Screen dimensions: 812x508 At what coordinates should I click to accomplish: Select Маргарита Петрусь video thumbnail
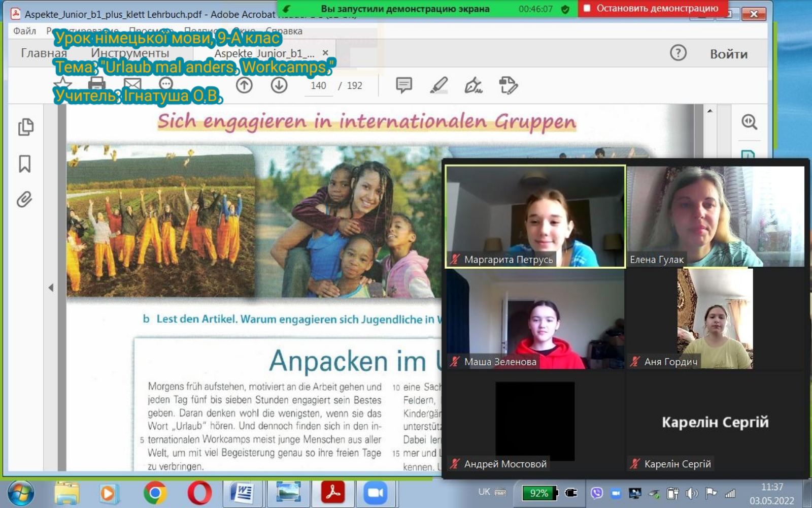(x=535, y=216)
